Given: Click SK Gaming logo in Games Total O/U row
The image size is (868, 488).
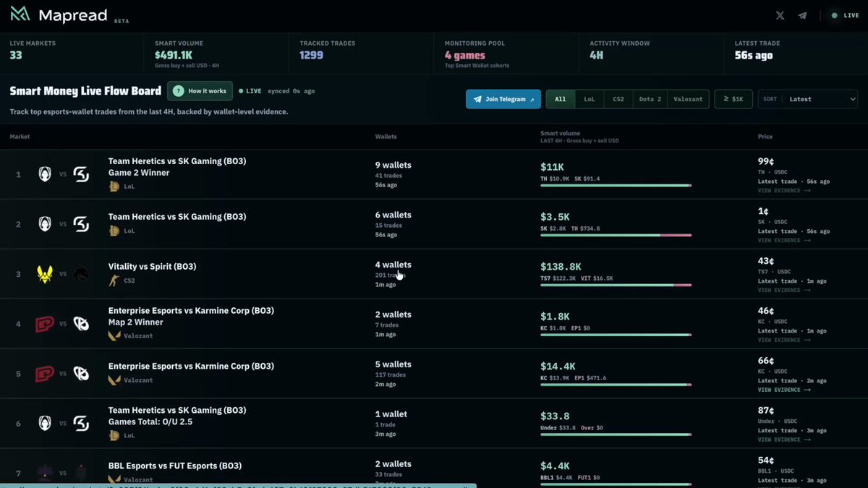Looking at the screenshot, I should coord(81,424).
